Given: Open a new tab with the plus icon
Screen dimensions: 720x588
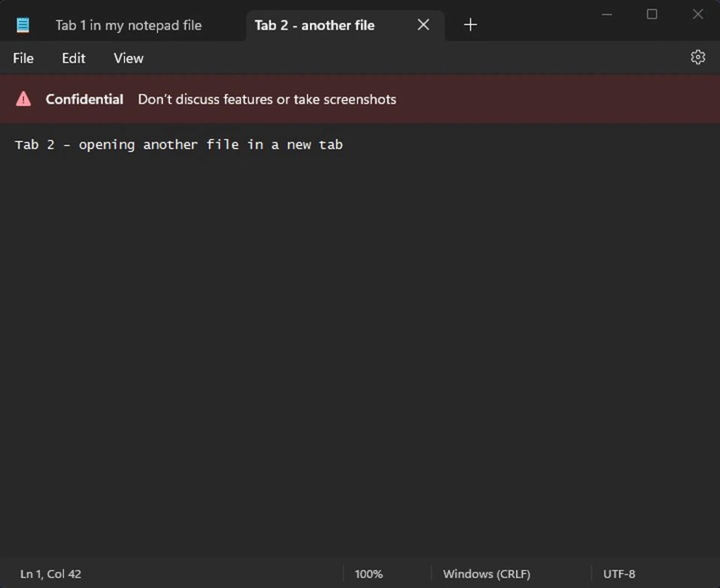Looking at the screenshot, I should point(470,24).
